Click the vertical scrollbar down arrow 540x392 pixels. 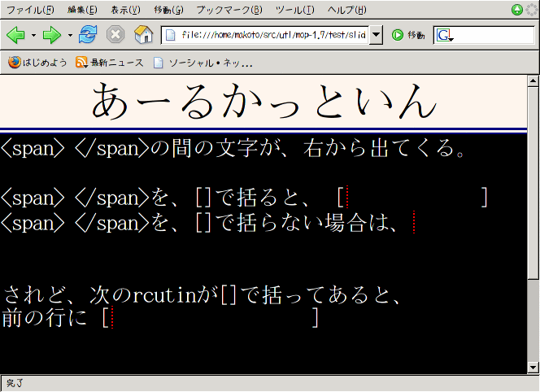pyautogui.click(x=533, y=368)
